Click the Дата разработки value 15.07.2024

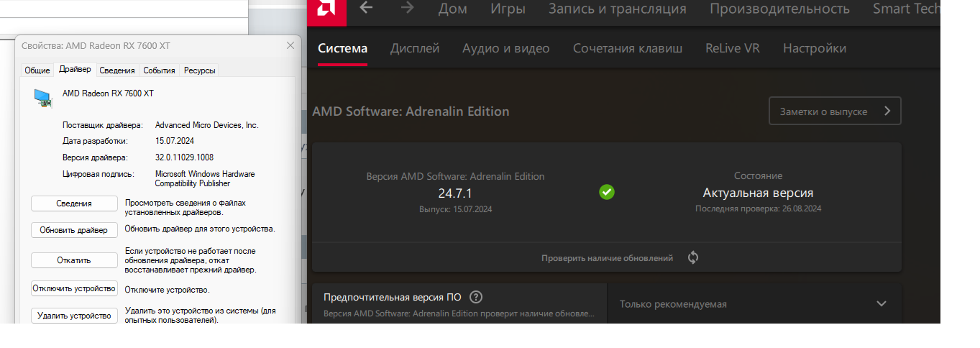coord(175,141)
